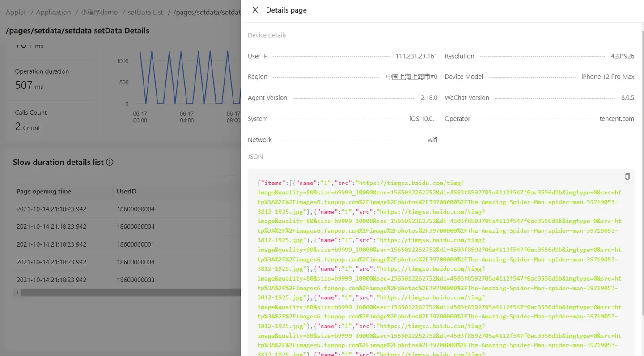Screen dimensions: 644x356
Task: Click the Details page title
Action: pos(286,10)
